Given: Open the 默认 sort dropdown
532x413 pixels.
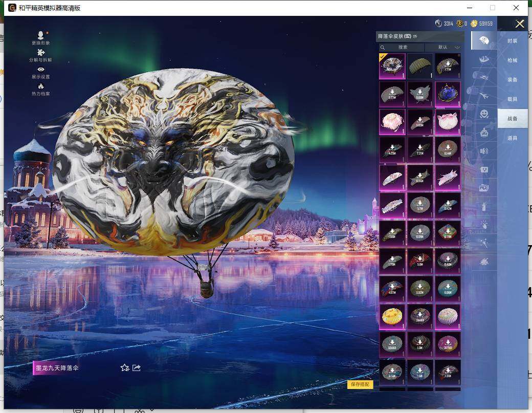Looking at the screenshot, I should point(444,47).
